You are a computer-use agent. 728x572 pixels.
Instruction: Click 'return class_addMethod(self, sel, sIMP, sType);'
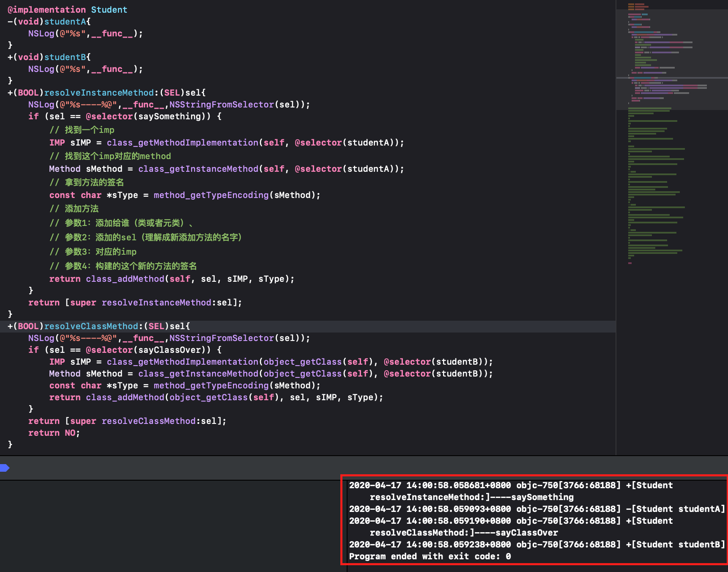point(172,279)
